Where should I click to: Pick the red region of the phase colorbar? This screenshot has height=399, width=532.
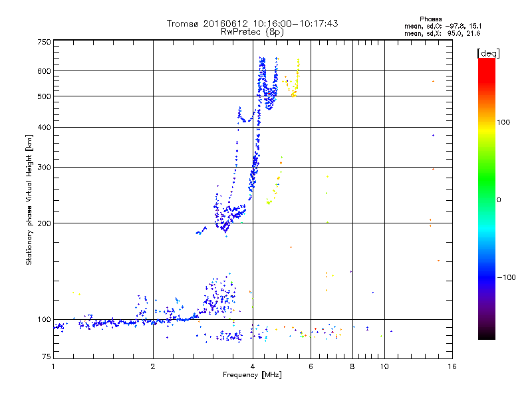pyautogui.click(x=487, y=70)
